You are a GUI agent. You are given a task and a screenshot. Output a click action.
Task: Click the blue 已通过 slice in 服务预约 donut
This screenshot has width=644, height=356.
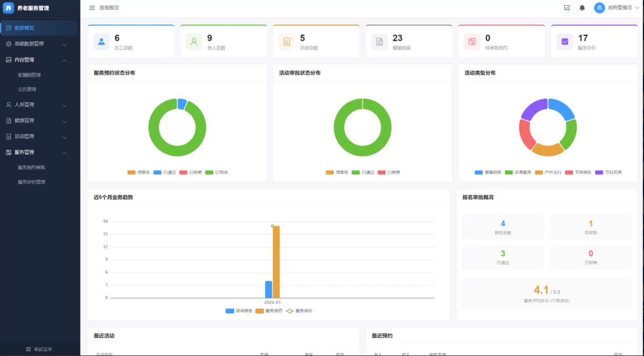(182, 104)
